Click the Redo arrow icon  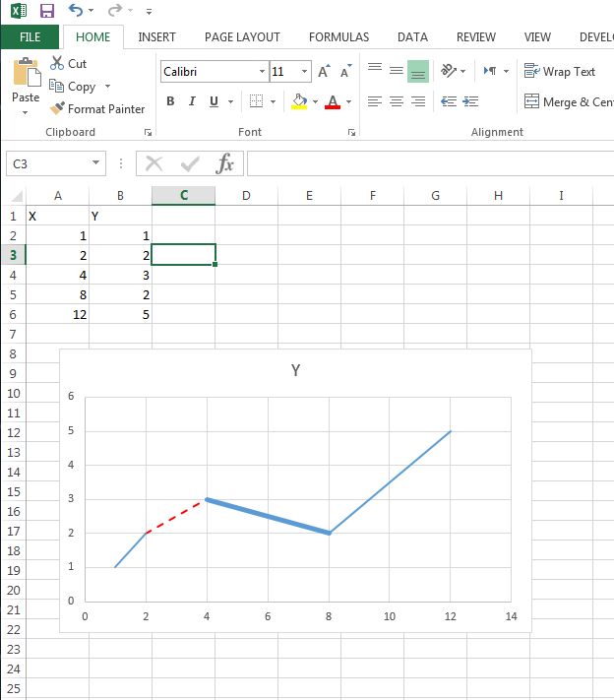[115, 10]
